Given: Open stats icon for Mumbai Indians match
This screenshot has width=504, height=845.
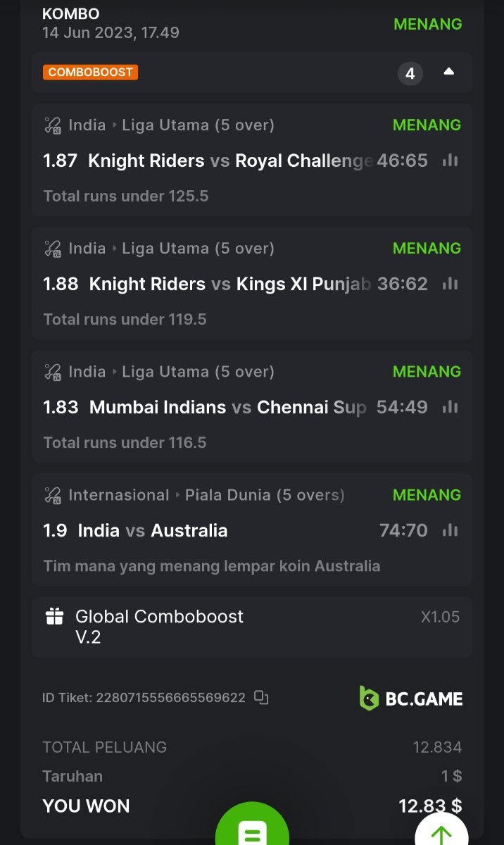Looking at the screenshot, I should coord(450,407).
